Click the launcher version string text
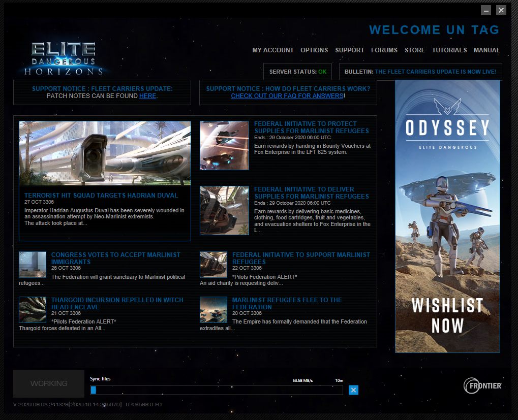Image resolution: width=518 pixels, height=420 pixels. [68, 404]
